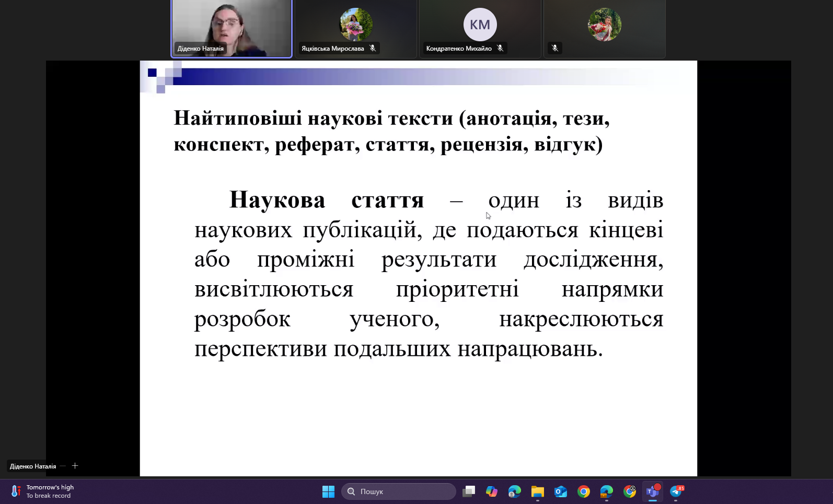Image resolution: width=833 pixels, height=504 pixels.
Task: Open the Windows Start menu
Action: [328, 491]
